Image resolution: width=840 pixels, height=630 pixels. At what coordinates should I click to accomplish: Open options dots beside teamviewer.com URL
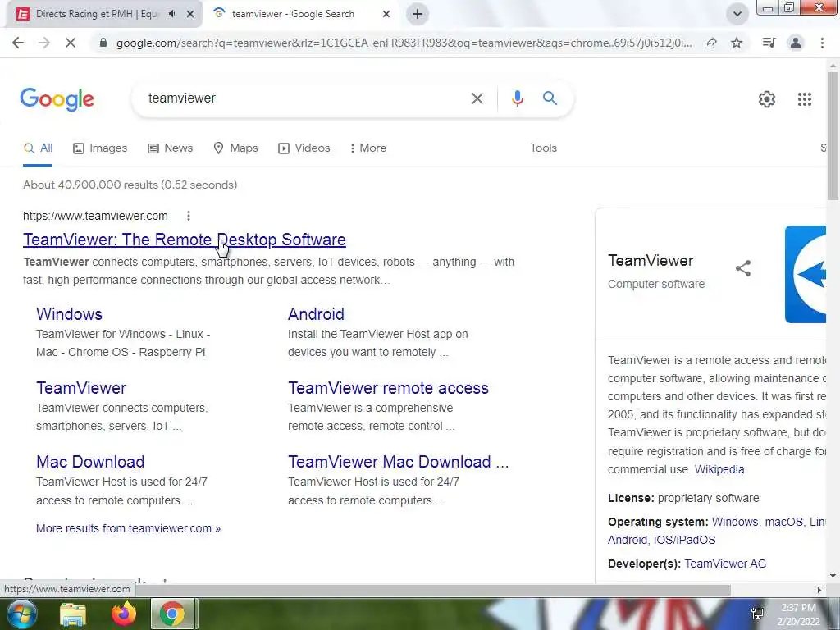coord(189,216)
